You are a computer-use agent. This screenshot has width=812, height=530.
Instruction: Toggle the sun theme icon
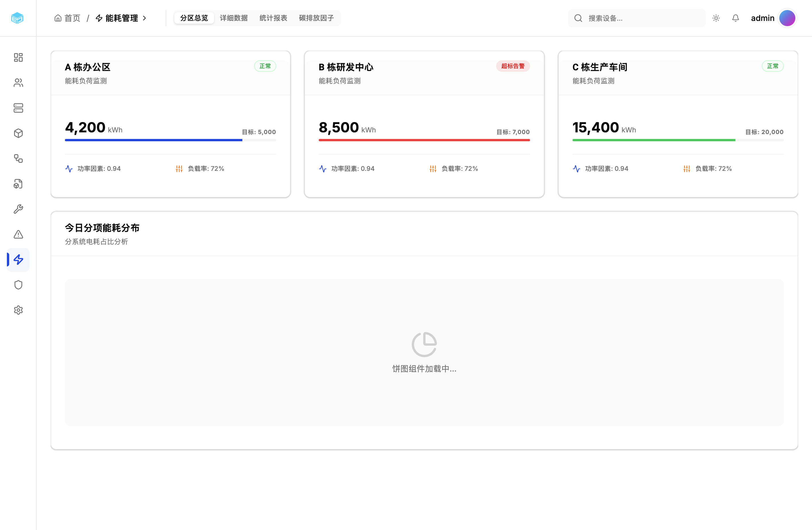[716, 18]
